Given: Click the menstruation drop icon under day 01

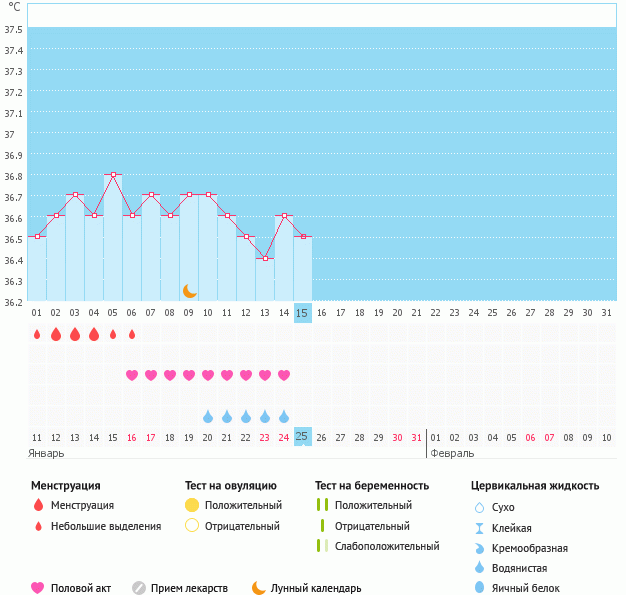Looking at the screenshot, I should click(37, 334).
